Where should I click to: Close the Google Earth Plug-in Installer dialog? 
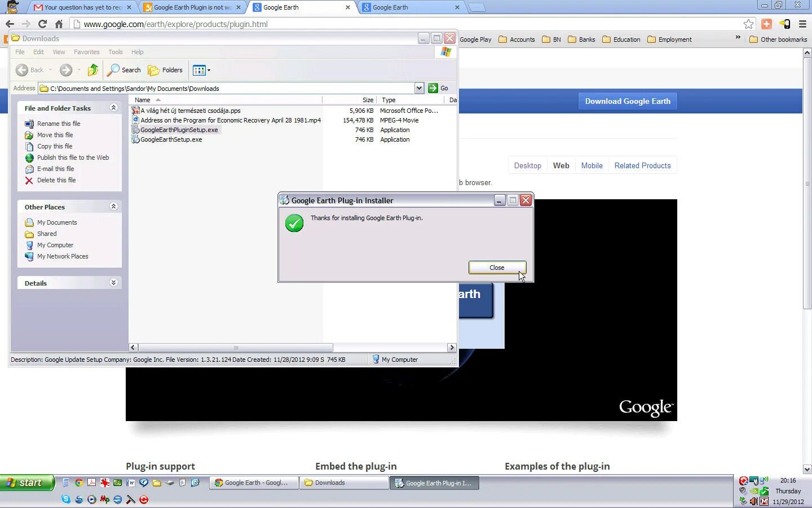click(497, 268)
